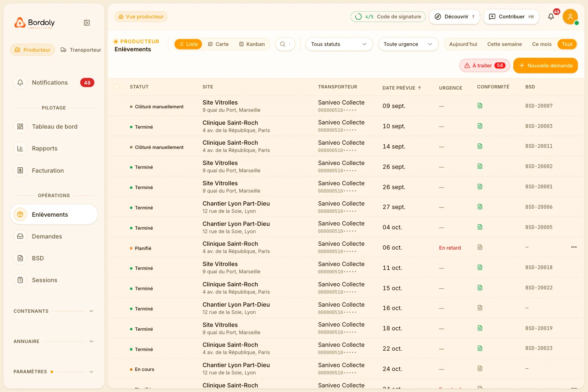Open the conformity document for BSD-20007

(480, 106)
